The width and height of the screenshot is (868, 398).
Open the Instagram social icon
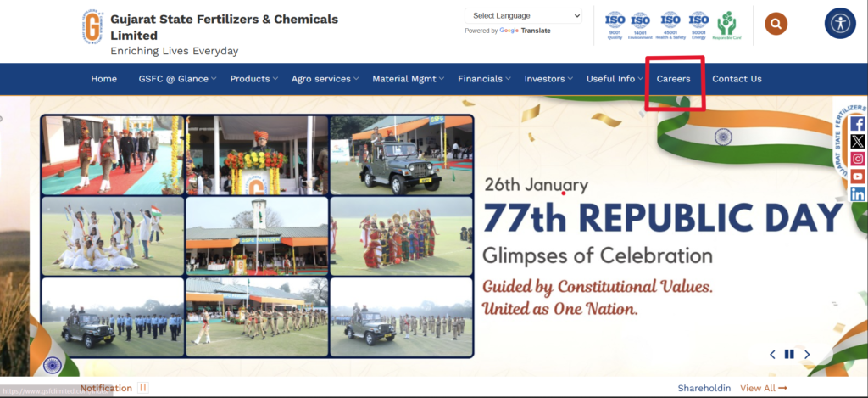click(x=858, y=159)
